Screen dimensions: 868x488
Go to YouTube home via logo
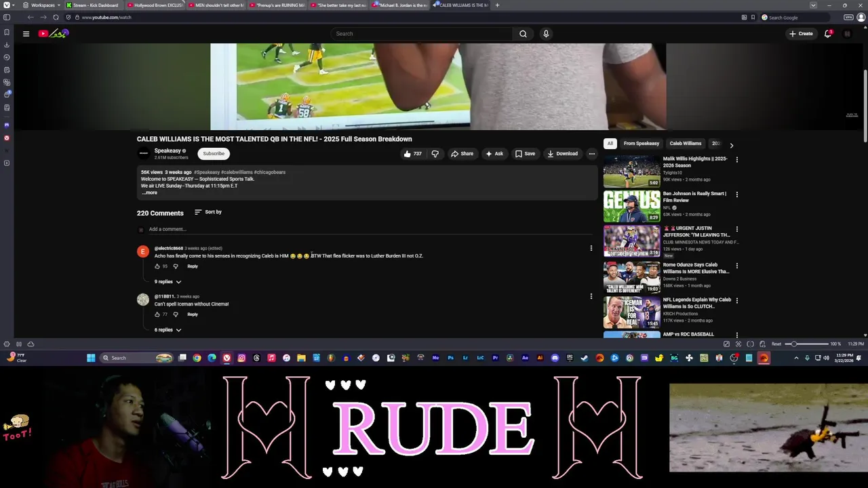tap(54, 33)
